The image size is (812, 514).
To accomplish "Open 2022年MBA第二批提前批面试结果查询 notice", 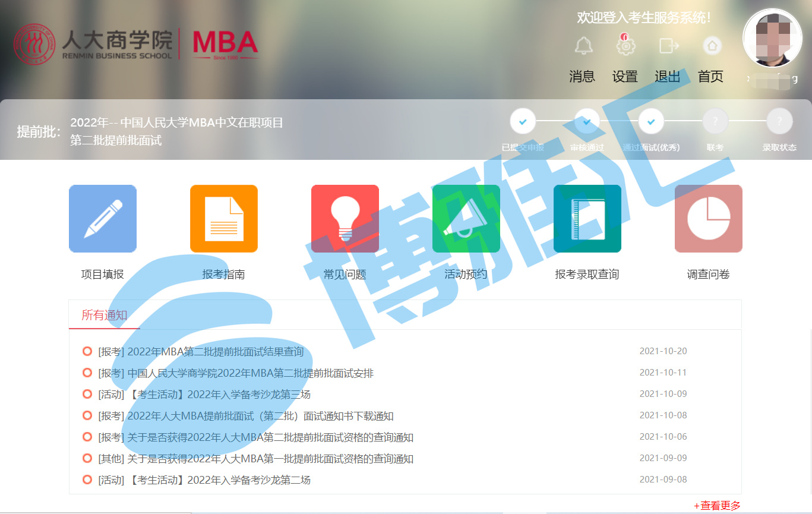I will pos(201,352).
